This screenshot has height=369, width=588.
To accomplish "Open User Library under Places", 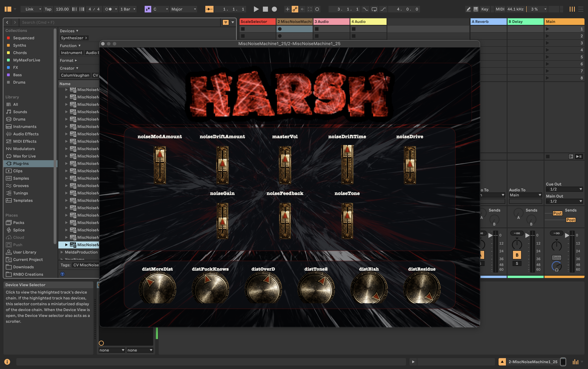I will (x=25, y=252).
